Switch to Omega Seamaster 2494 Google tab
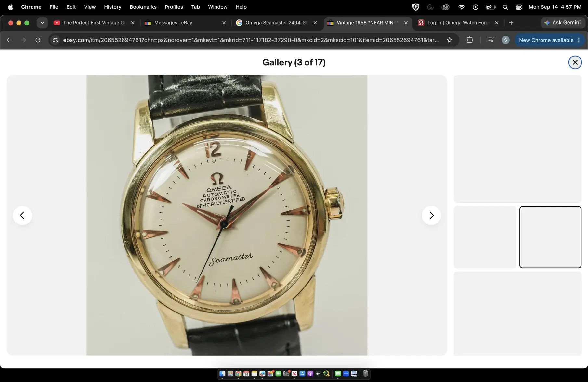Image resolution: width=588 pixels, height=382 pixels. click(276, 23)
